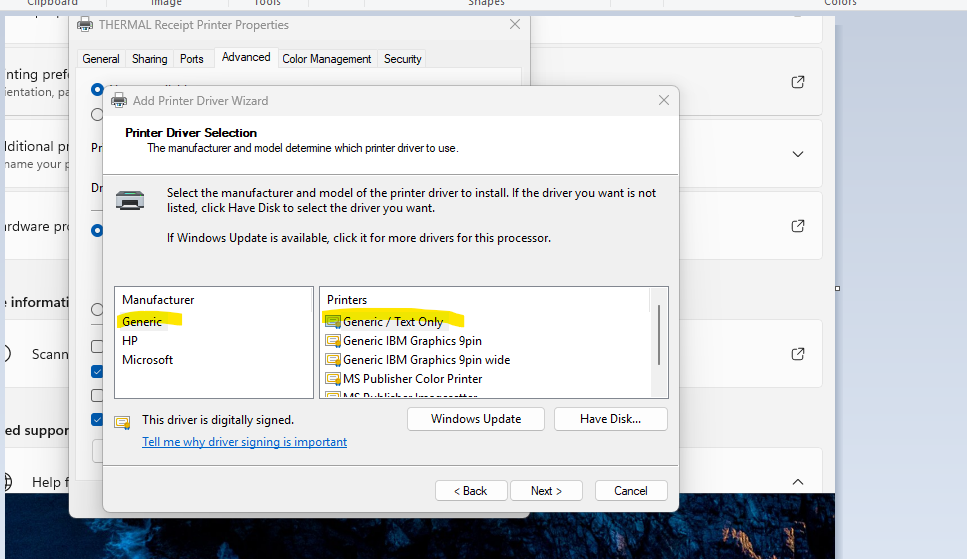Viewport: 967px width, 559px height.
Task: Select Microsoft in the Manufacturer list
Action: 147,360
